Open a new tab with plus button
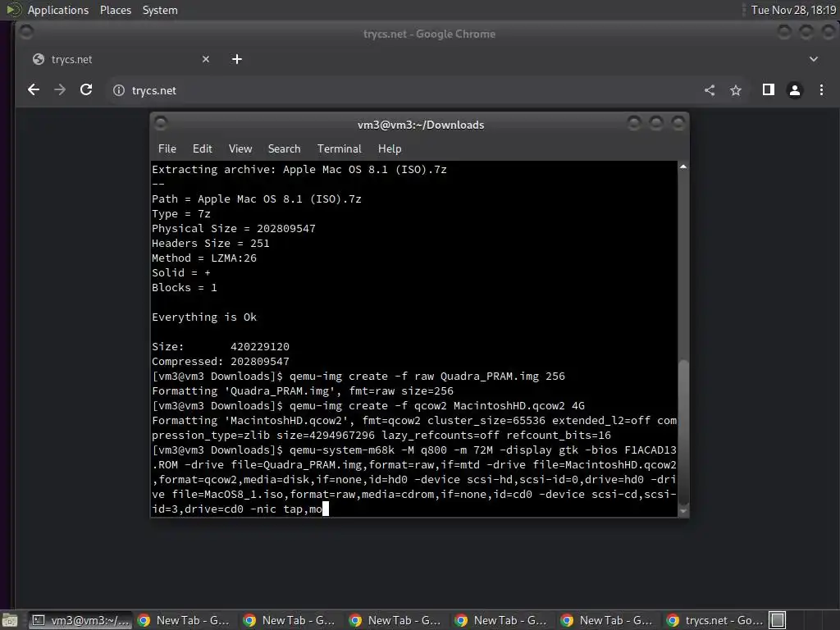This screenshot has width=840, height=630. (x=237, y=59)
